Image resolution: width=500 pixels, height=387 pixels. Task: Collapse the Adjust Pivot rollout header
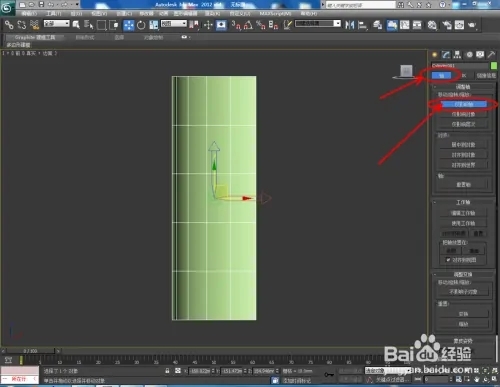tap(463, 87)
